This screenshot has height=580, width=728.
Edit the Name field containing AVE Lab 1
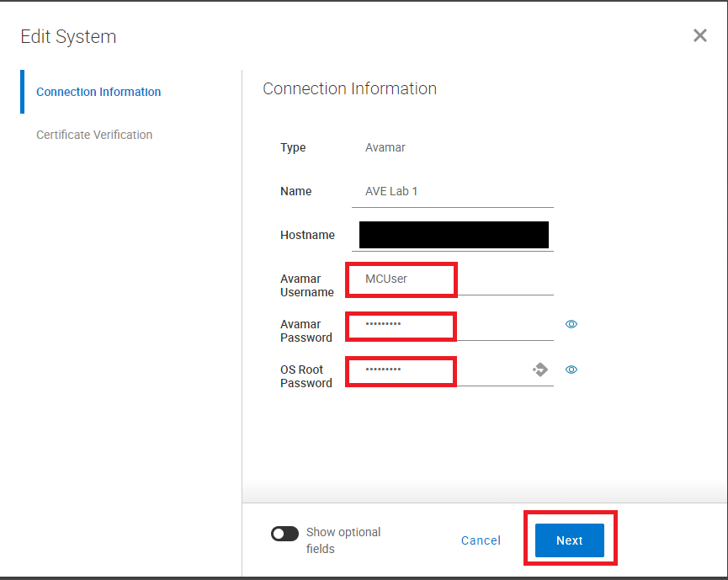453,191
